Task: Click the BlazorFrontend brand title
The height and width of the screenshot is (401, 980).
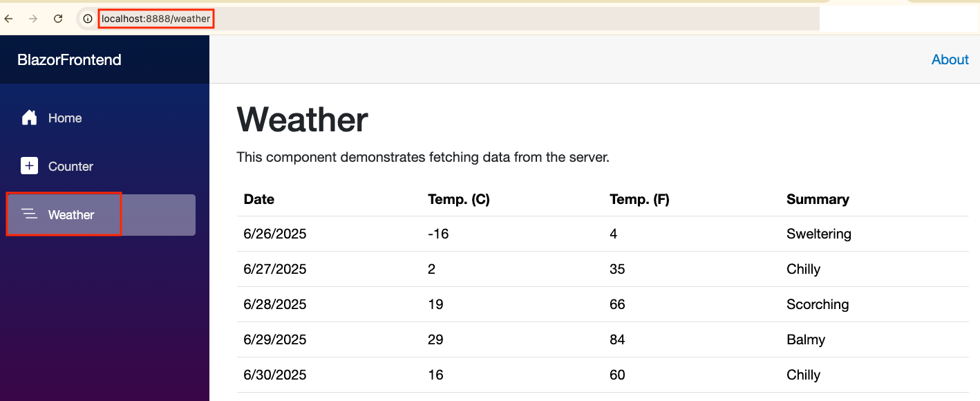Action: click(x=69, y=60)
